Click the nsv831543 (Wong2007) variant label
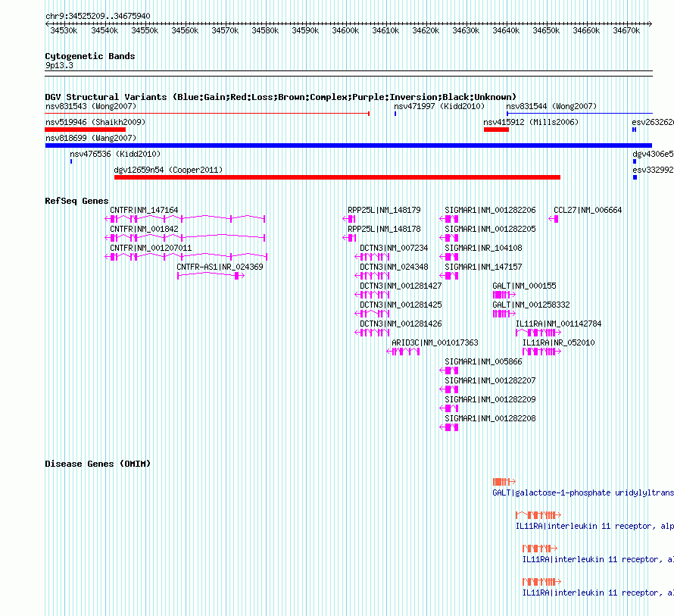The width and height of the screenshot is (674, 616). (x=91, y=106)
